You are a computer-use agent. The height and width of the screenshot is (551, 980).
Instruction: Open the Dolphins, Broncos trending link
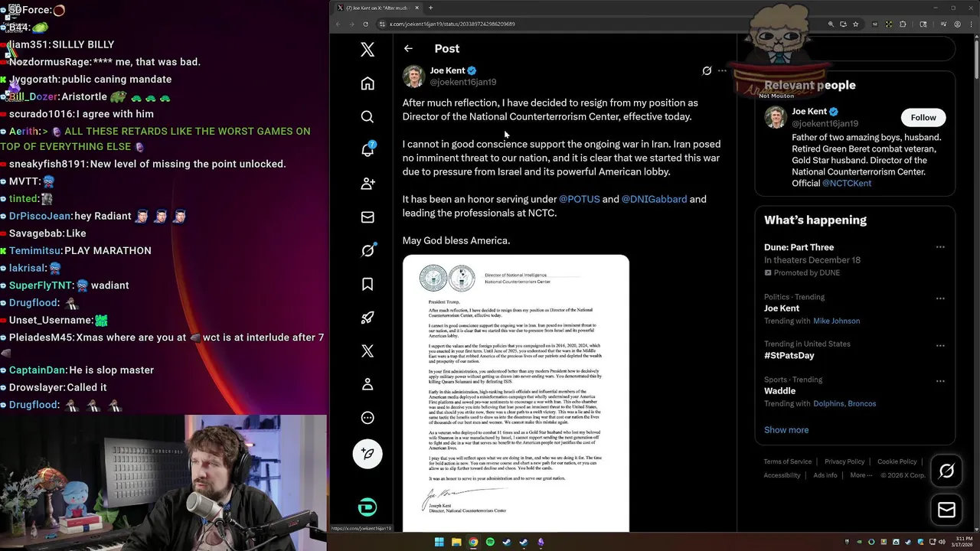coord(844,403)
